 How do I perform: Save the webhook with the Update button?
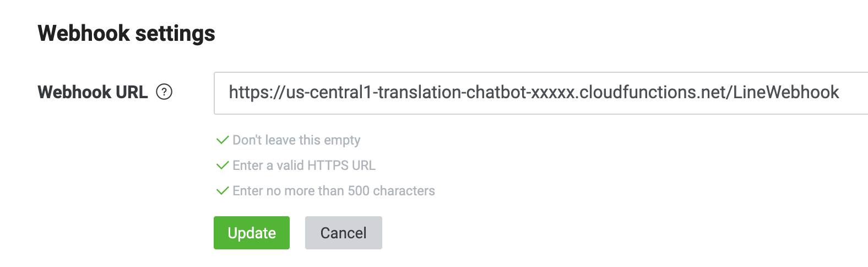[252, 233]
